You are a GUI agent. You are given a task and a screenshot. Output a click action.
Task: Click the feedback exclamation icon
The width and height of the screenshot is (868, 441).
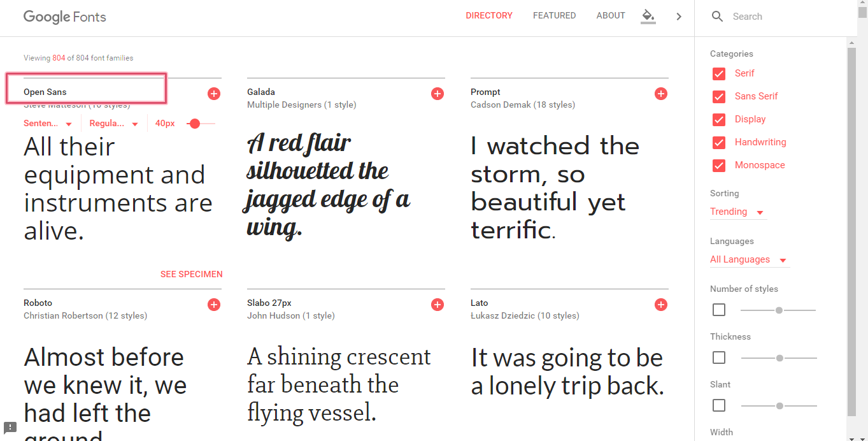(10, 428)
